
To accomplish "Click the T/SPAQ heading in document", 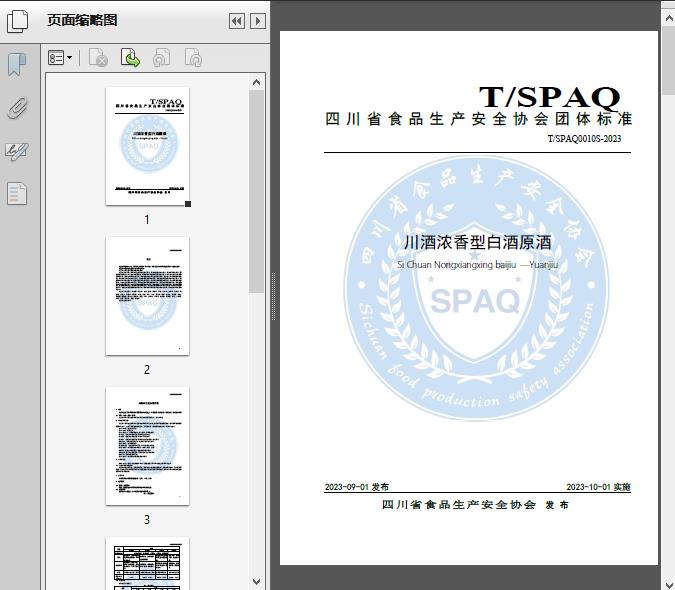I will tap(550, 97).
